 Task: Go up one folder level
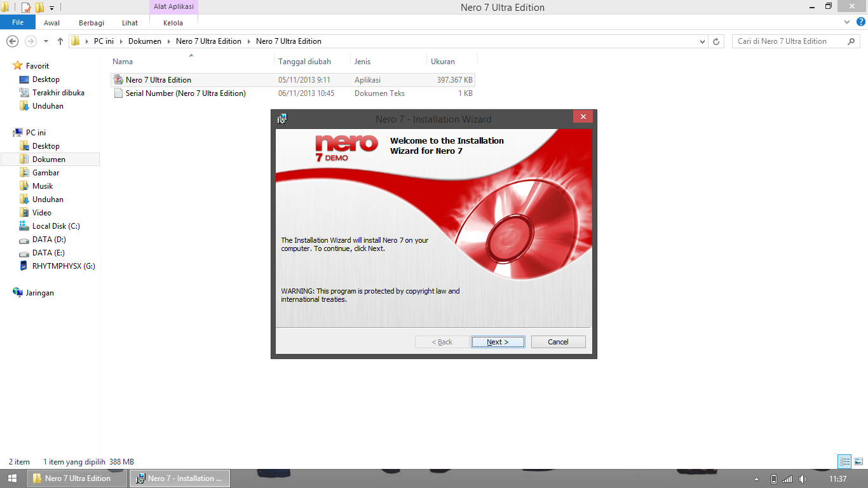pos(60,41)
